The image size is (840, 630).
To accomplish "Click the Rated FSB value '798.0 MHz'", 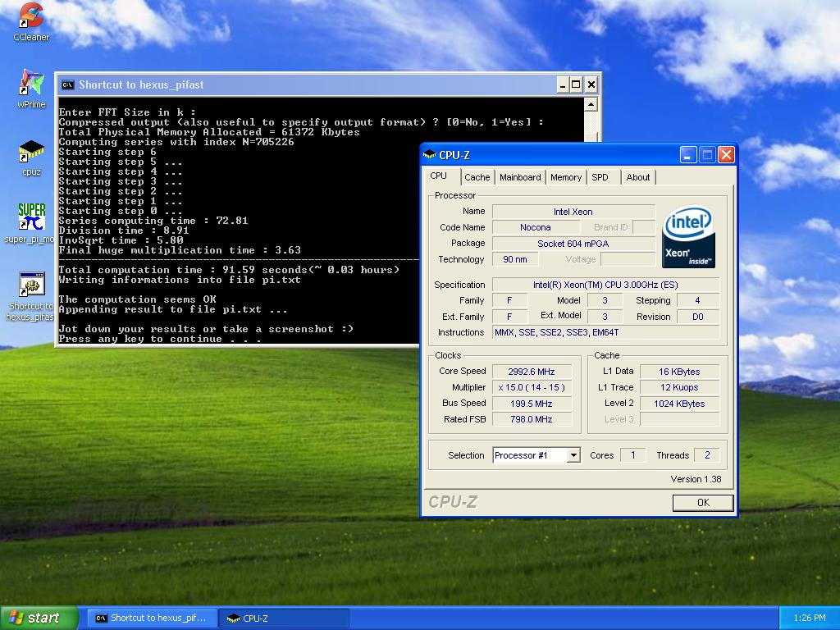I will [x=532, y=419].
